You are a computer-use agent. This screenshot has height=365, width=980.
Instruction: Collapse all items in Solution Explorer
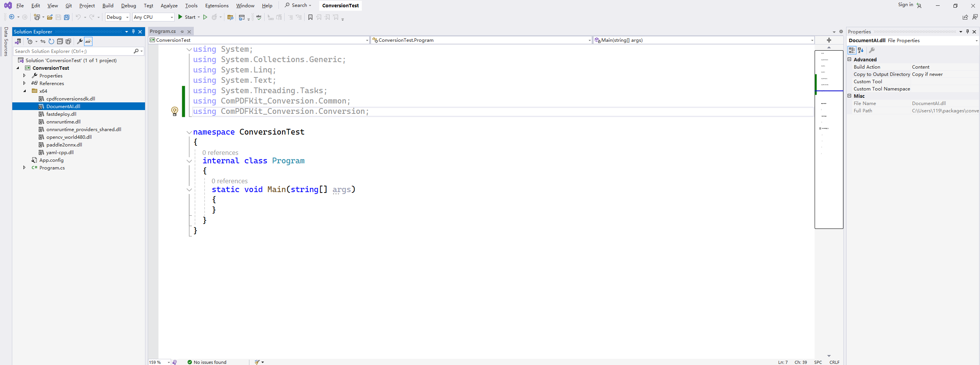click(x=60, y=41)
